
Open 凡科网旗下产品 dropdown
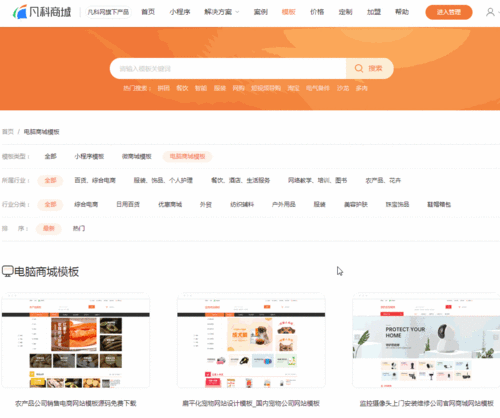(108, 12)
